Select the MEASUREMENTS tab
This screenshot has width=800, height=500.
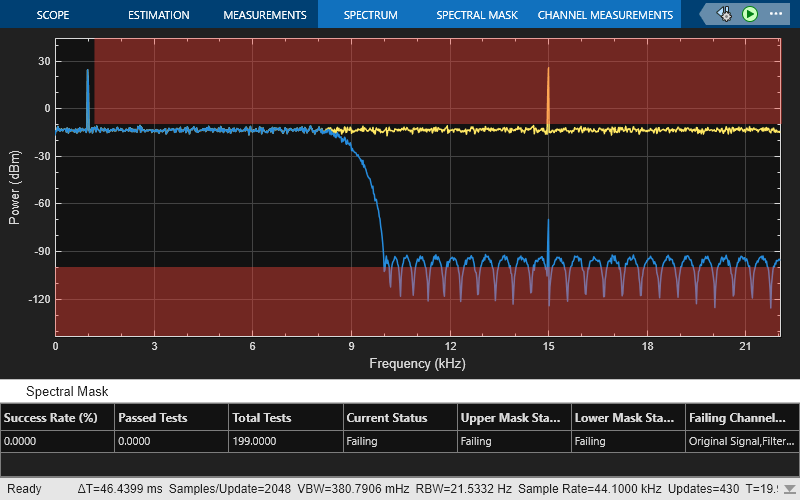pyautogui.click(x=265, y=15)
